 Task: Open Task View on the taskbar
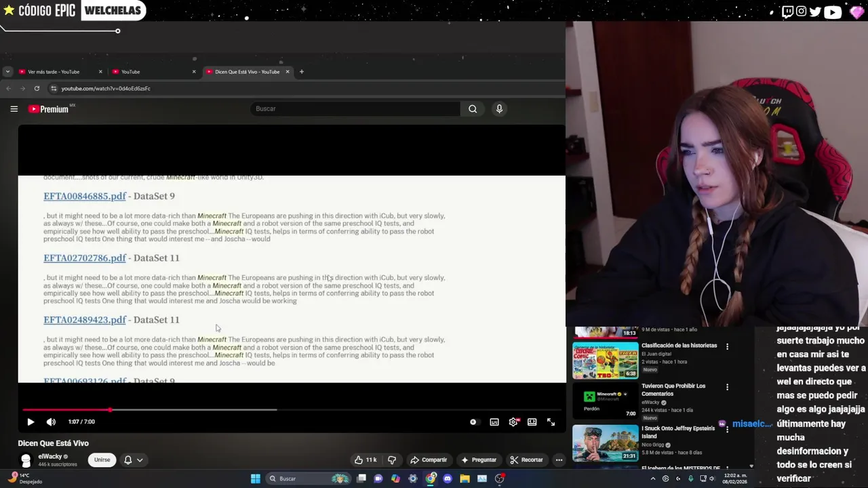click(x=361, y=479)
